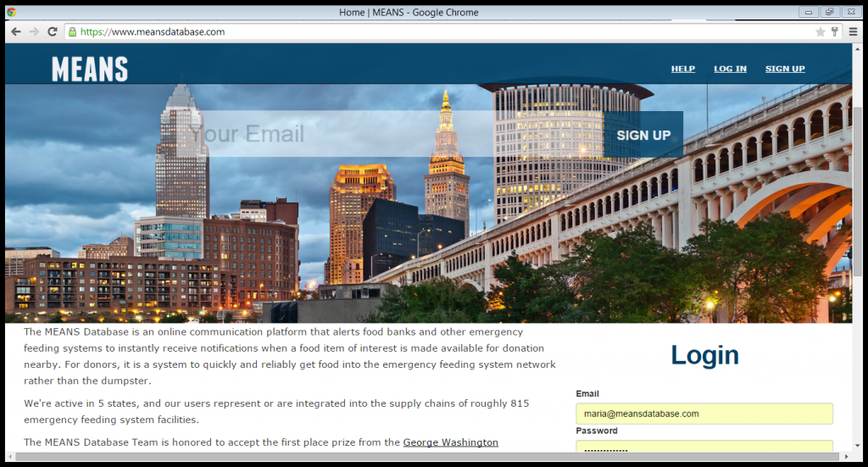The height and width of the screenshot is (467, 868).
Task: Open the SIGN UP header link
Action: 785,69
